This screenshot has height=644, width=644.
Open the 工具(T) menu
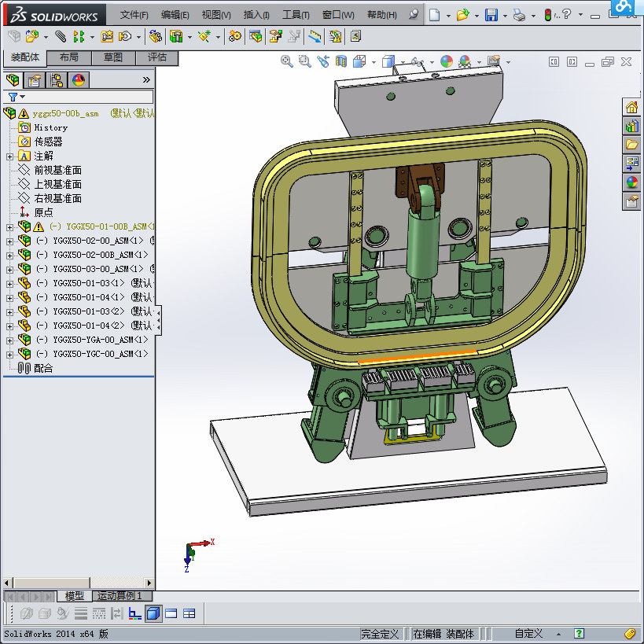[296, 15]
